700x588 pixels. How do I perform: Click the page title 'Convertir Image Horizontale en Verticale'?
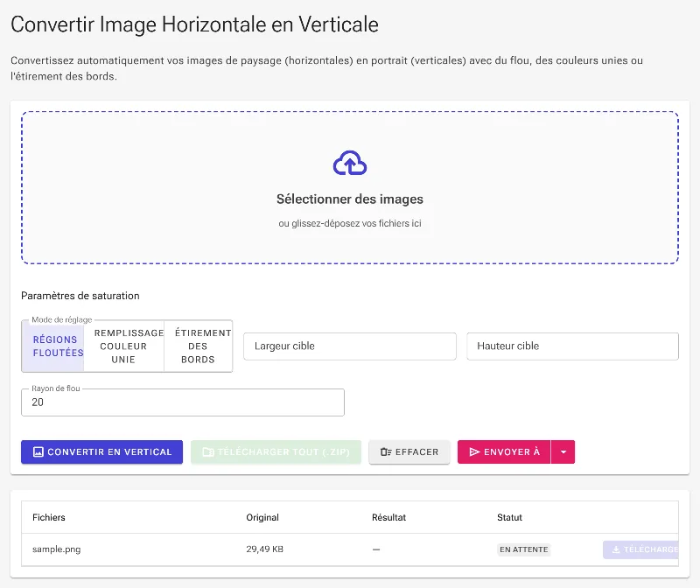point(194,24)
